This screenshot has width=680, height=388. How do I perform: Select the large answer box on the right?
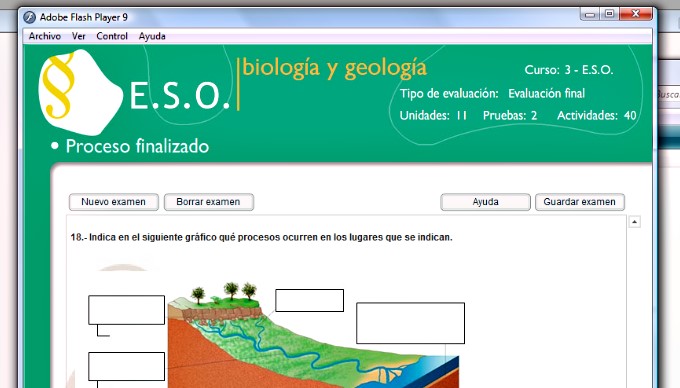tap(411, 323)
